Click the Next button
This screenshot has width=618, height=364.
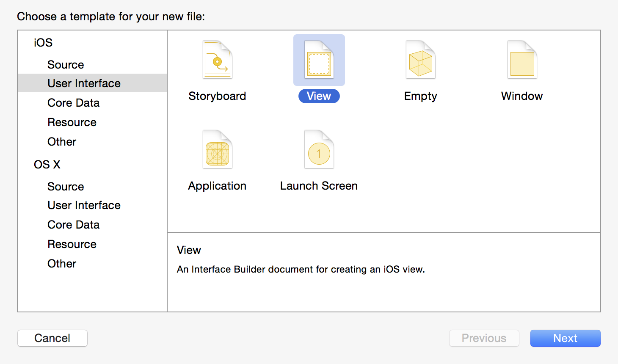[565, 338]
